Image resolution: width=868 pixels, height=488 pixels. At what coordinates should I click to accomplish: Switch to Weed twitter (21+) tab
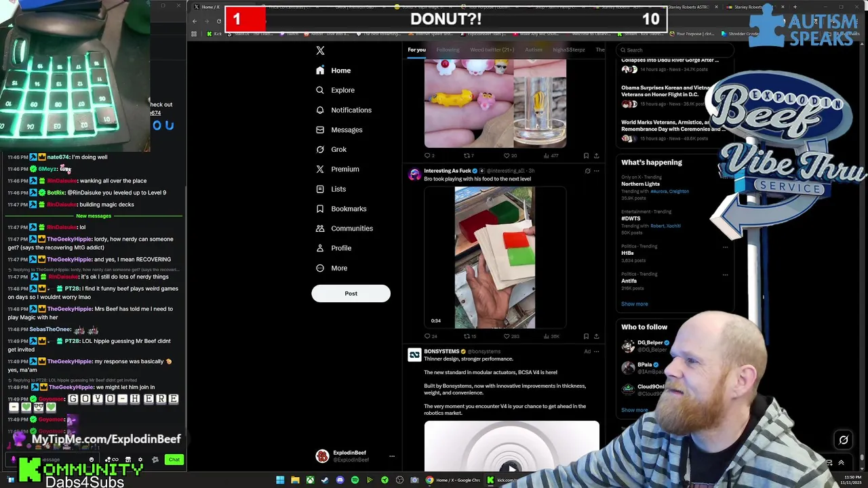[x=492, y=49]
